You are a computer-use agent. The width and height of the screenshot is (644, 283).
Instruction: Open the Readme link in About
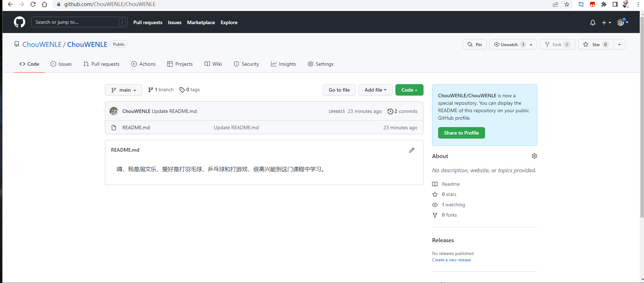coord(446,184)
